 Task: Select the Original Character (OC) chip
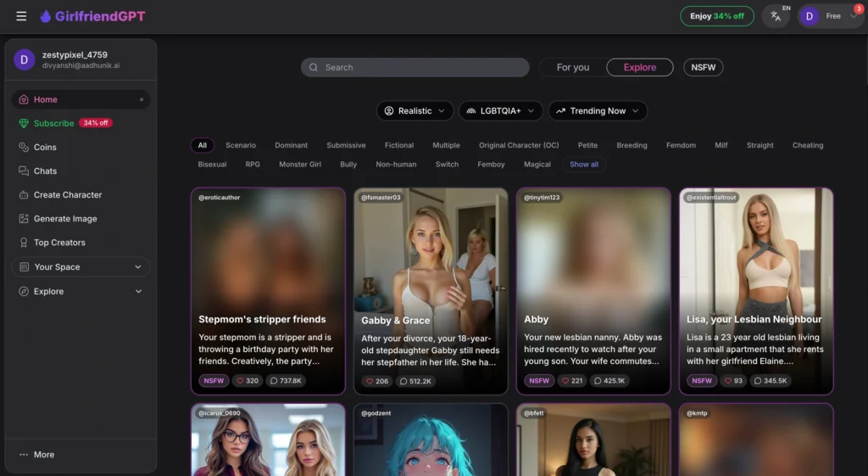(519, 145)
